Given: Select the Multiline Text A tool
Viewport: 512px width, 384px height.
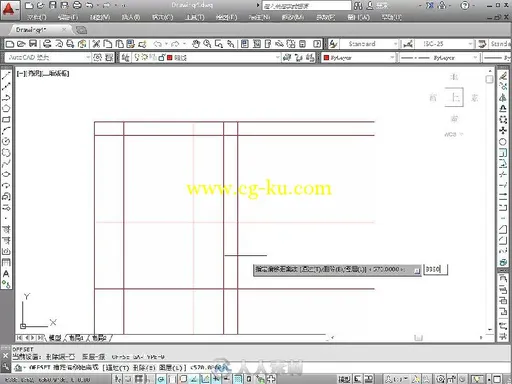Looking at the screenshot, I should point(6,274).
